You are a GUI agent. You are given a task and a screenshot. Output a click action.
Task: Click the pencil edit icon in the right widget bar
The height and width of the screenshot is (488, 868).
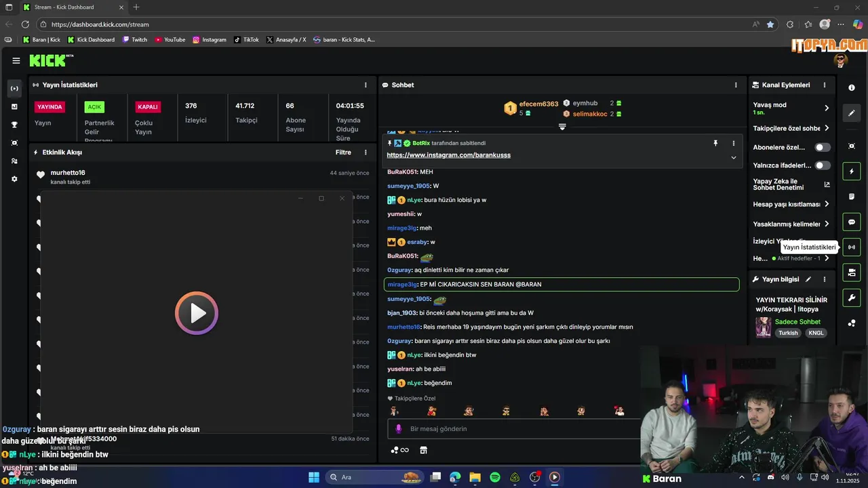pyautogui.click(x=852, y=113)
